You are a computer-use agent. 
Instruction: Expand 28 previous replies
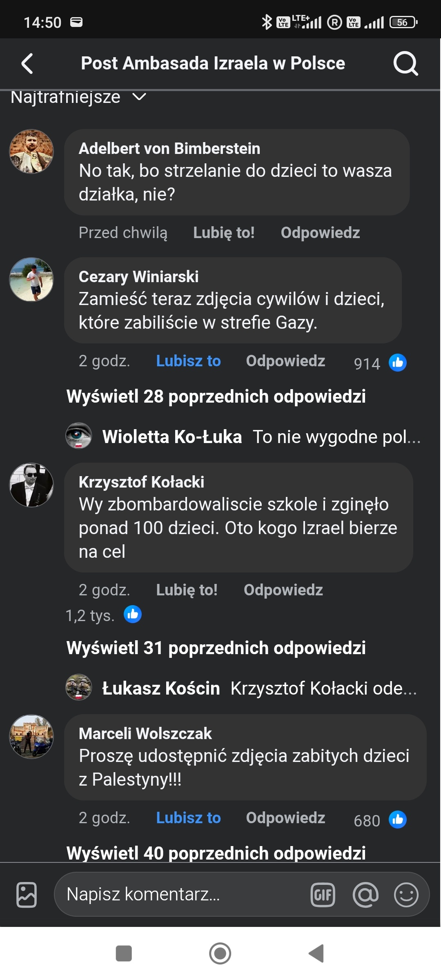(216, 396)
